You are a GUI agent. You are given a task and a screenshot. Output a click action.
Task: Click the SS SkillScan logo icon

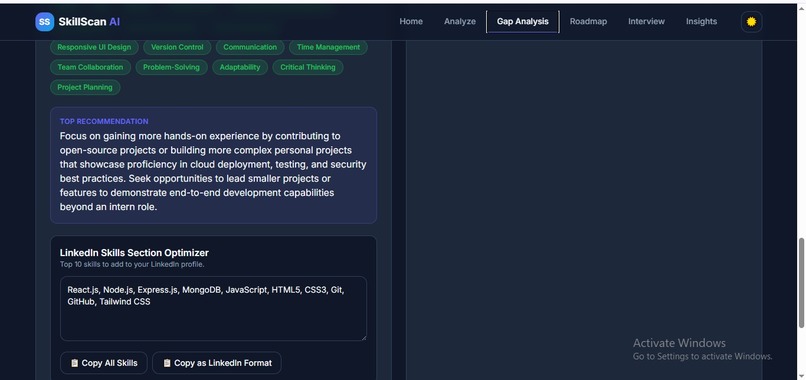tap(45, 22)
